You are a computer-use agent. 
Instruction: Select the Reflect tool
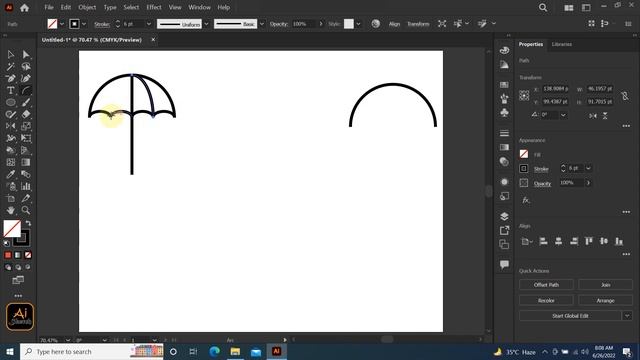coord(11,126)
